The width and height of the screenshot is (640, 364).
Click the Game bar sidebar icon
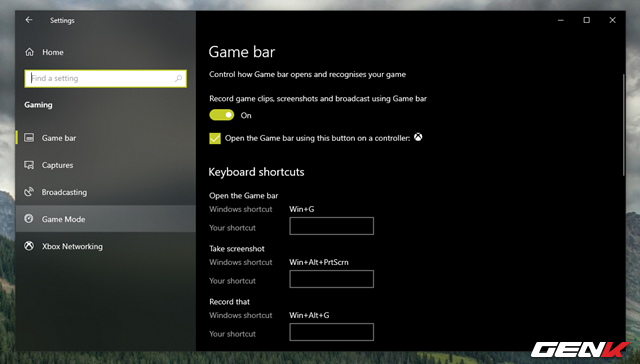29,138
